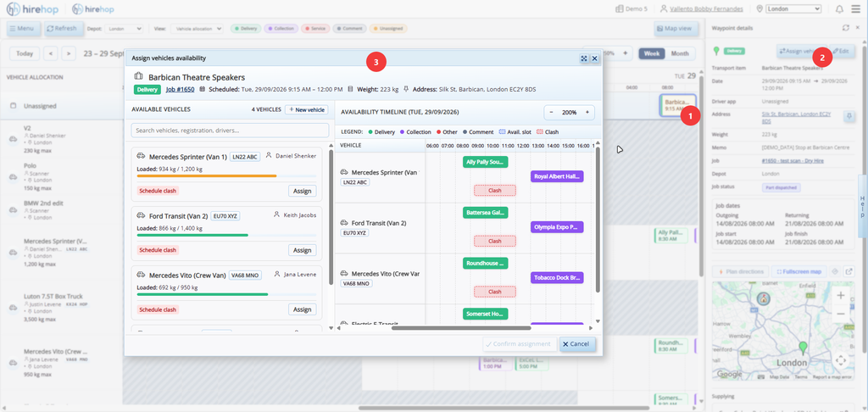Click the Mercedes Sprinter load progress bar
The width and height of the screenshot is (868, 412).
coord(226,175)
